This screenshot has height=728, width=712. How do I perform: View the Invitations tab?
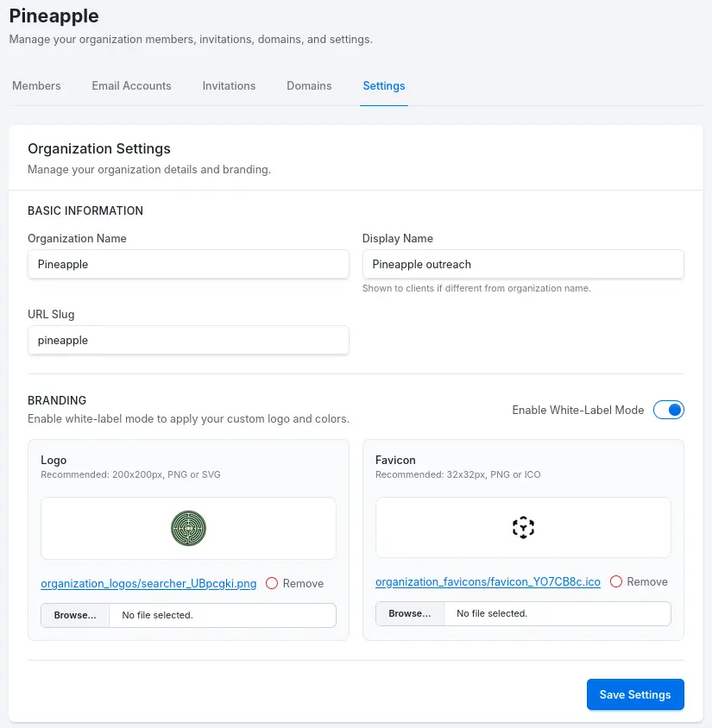[x=229, y=85]
